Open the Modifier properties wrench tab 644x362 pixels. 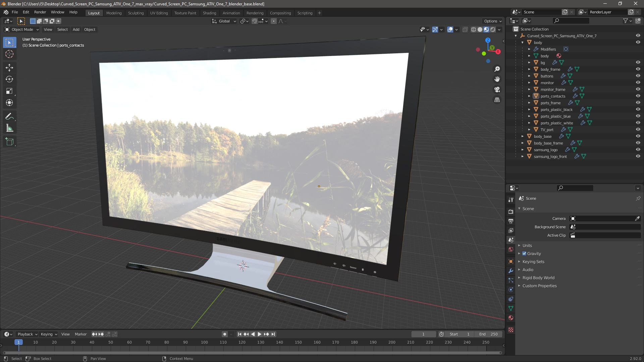coord(511,271)
